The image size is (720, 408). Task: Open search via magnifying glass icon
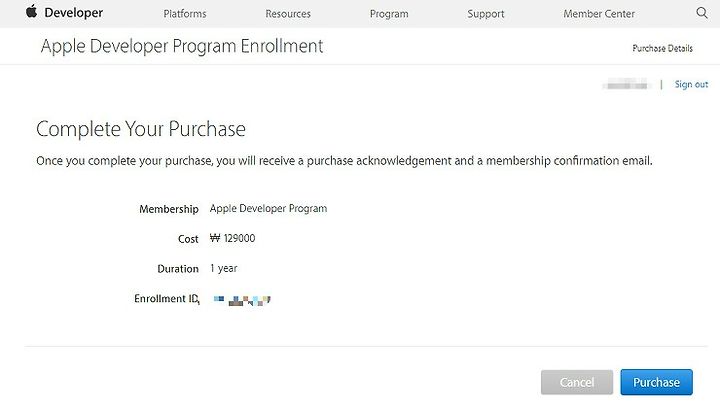pyautogui.click(x=702, y=13)
